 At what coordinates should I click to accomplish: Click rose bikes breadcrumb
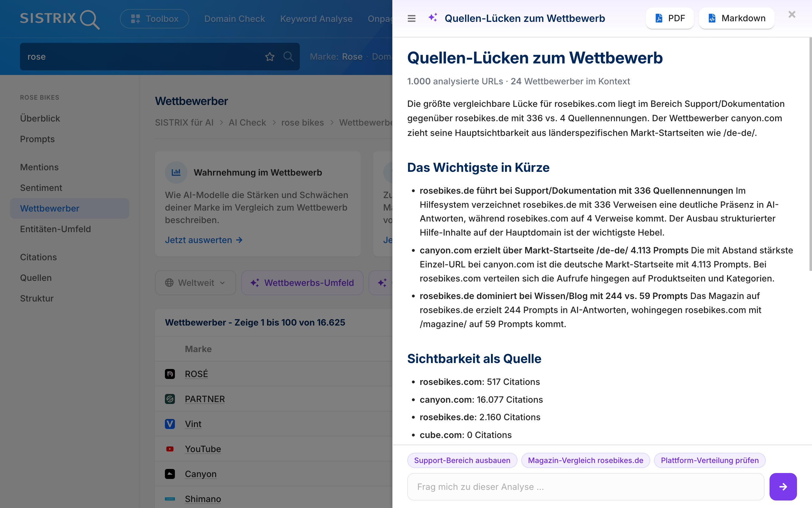click(x=302, y=122)
